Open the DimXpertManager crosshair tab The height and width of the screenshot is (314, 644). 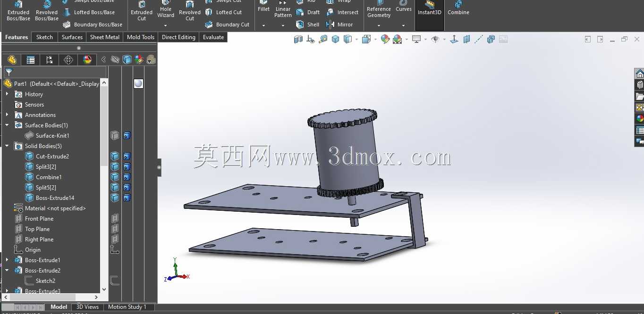click(x=68, y=60)
